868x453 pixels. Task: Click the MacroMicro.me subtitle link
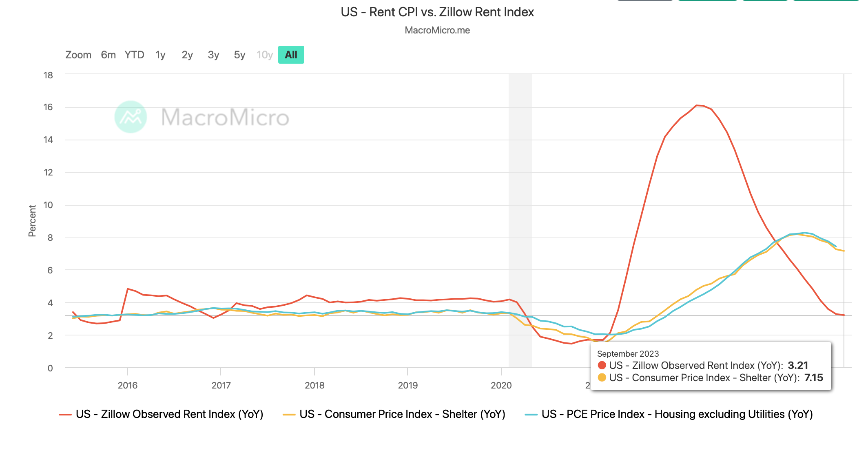(437, 30)
